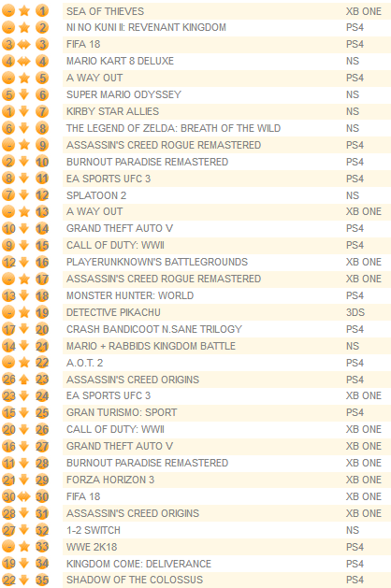Select the WWE 2K18 title
Viewport: 391px width, 588px height.
click(x=92, y=547)
